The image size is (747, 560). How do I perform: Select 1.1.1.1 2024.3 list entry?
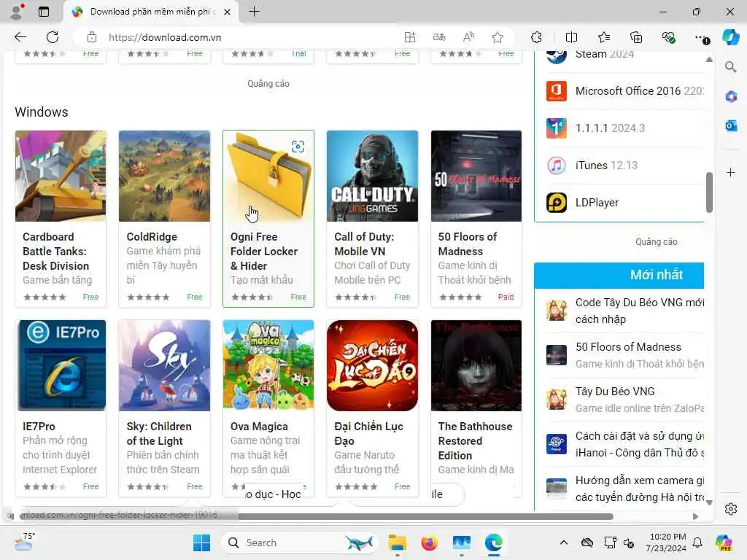click(x=624, y=128)
